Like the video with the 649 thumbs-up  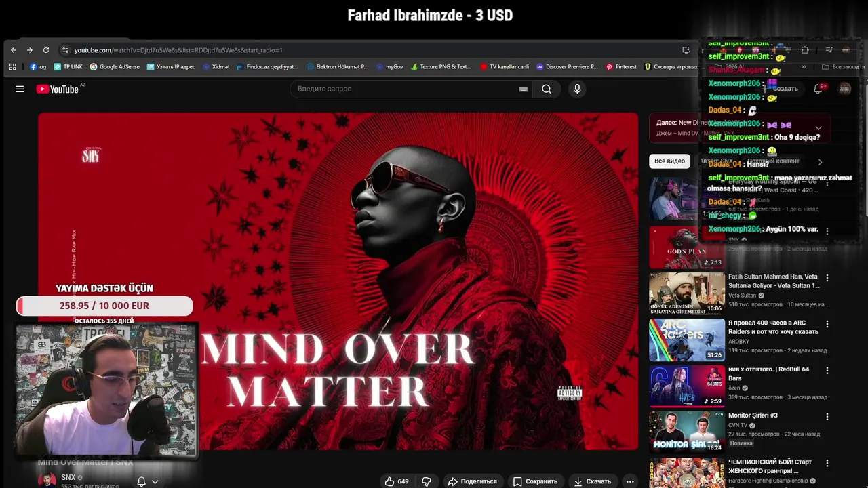click(x=397, y=481)
